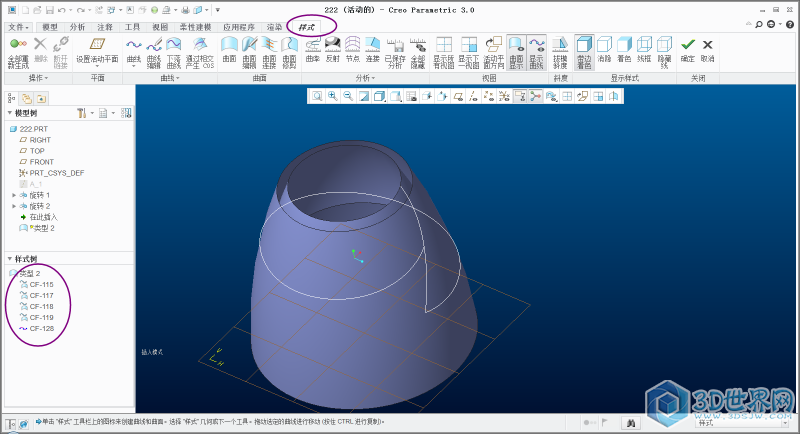This screenshot has width=800, height=434.
Task: Open the 文件 file menu dropdown
Action: [18, 27]
